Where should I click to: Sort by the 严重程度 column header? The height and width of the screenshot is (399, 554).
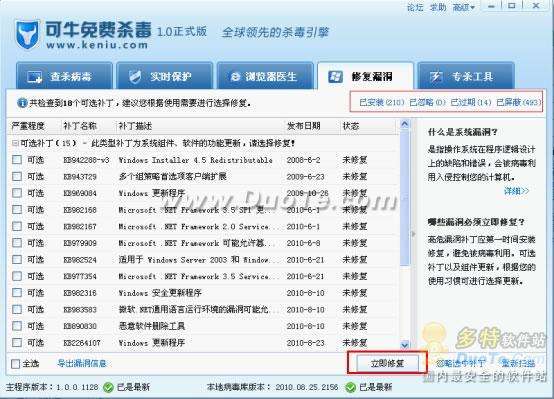coord(28,126)
